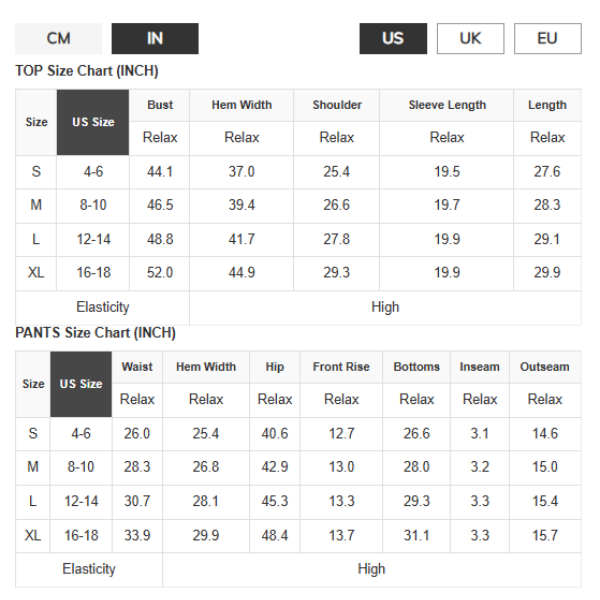Click the US Size header in TOP chart
Viewport: 600px width, 600px height.
click(93, 122)
